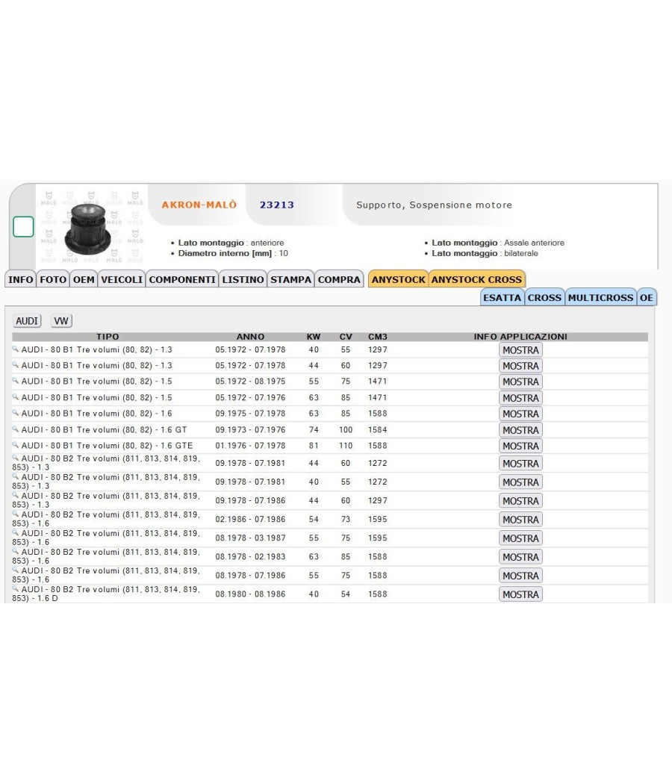Switch to the VEICOLI tab
The width and height of the screenshot is (672, 784).
click(122, 279)
